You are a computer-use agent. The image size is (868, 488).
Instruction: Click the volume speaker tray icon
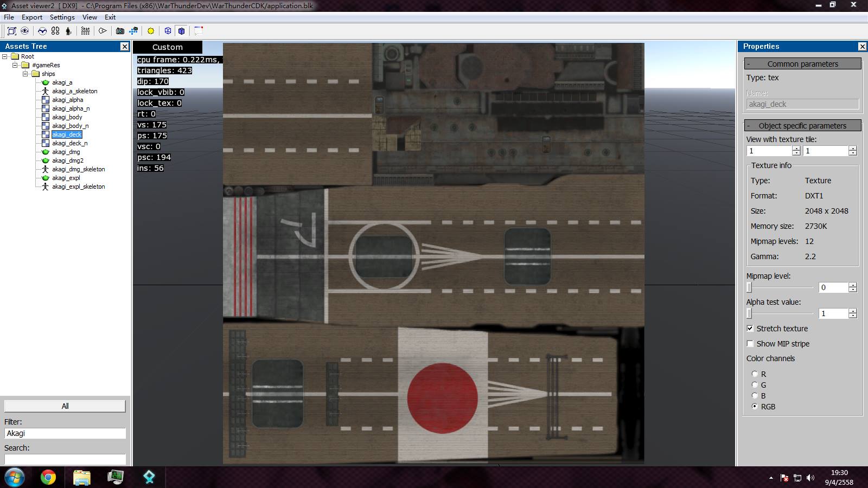tap(810, 478)
